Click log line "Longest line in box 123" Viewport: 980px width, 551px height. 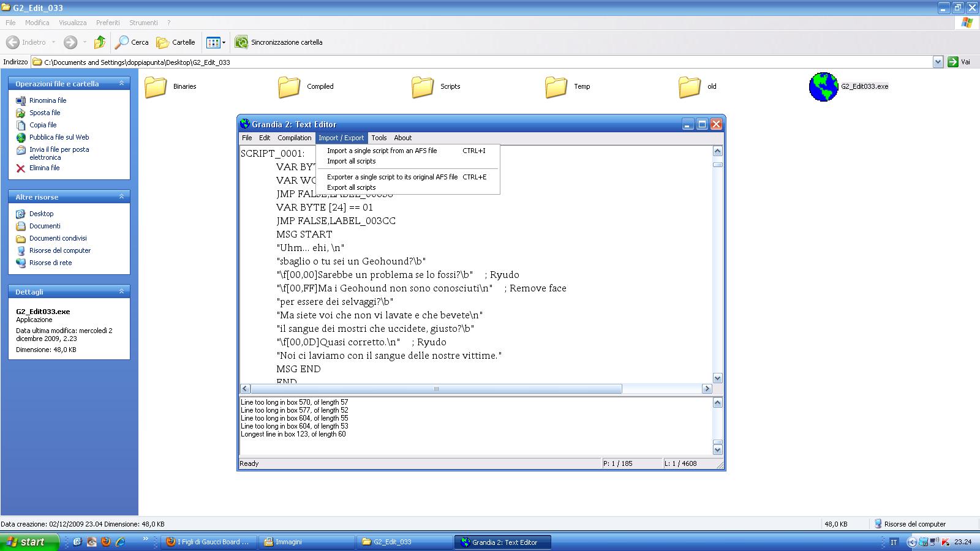click(x=293, y=434)
